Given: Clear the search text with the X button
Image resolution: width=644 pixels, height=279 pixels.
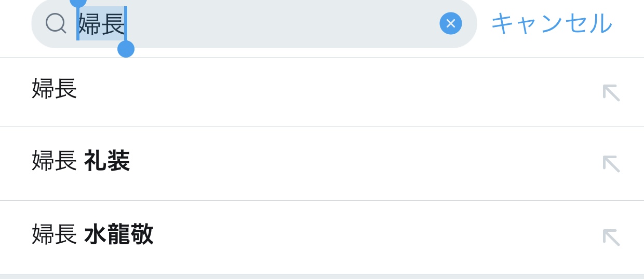Looking at the screenshot, I should 450,23.
